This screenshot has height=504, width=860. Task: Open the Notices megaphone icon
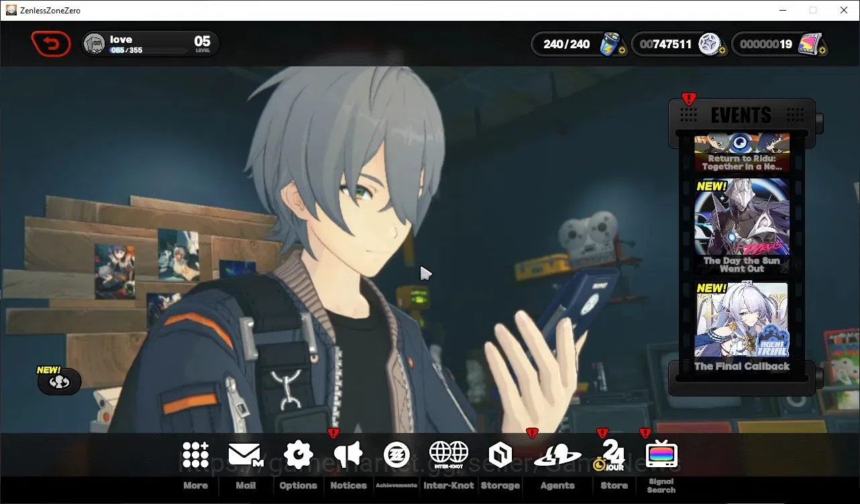348,454
